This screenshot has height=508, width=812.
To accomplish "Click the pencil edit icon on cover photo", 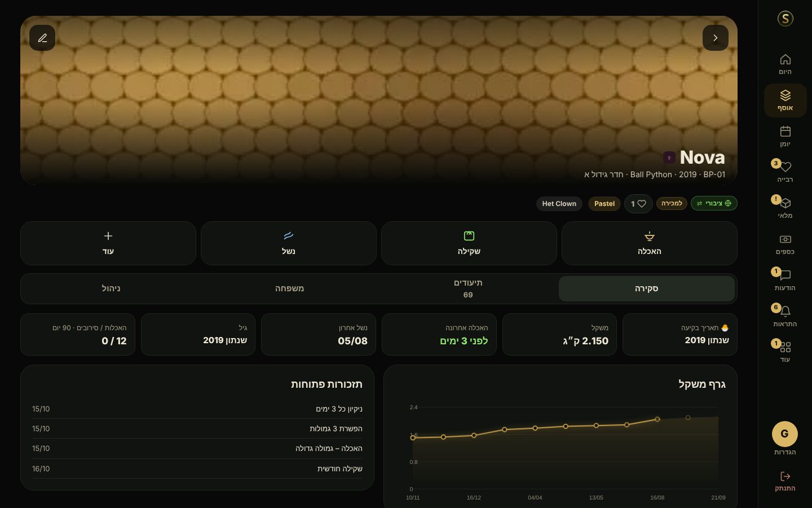I will [42, 38].
